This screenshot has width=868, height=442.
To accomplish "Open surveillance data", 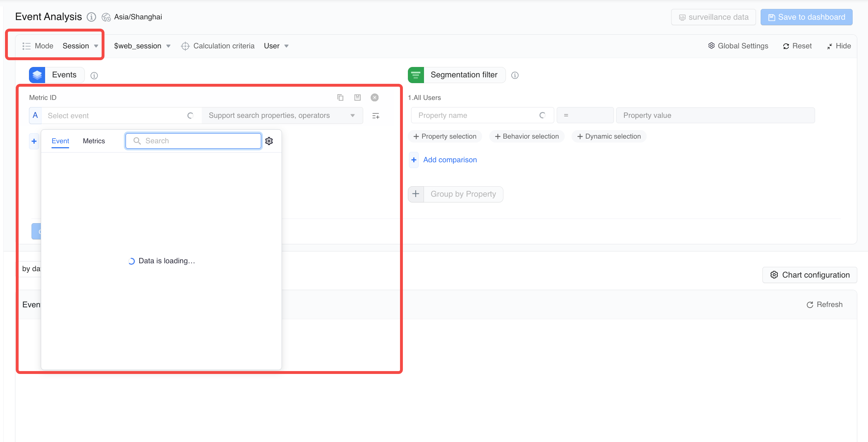I will point(713,17).
